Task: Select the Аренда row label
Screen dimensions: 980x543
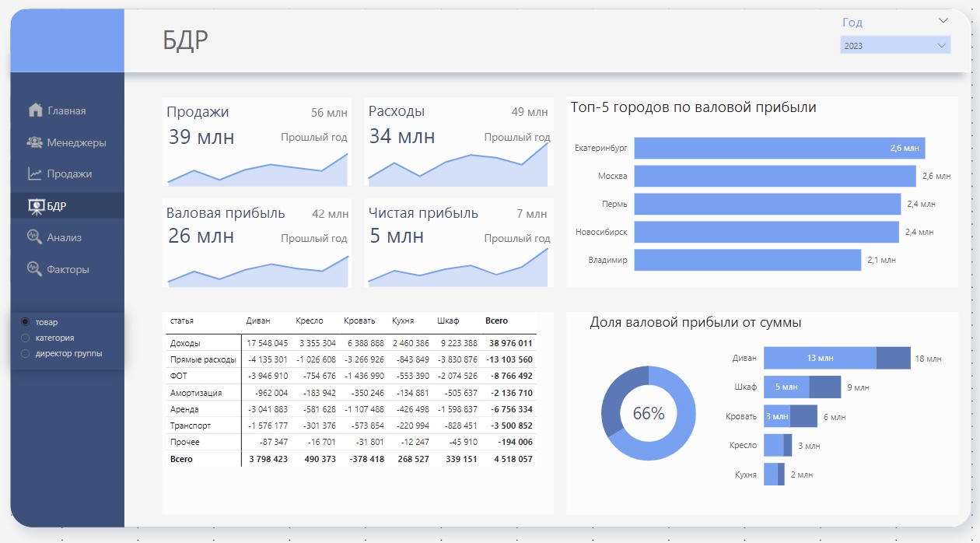Action: point(184,409)
